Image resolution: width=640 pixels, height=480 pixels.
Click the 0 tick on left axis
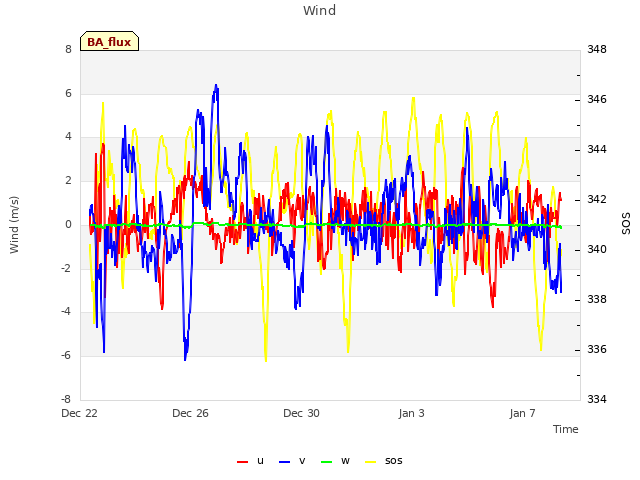point(68,224)
